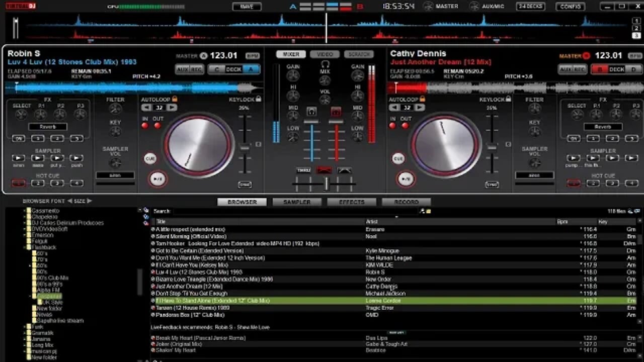This screenshot has width=644, height=362.
Task: Decrease left deck autoloop length
Action: (146, 108)
